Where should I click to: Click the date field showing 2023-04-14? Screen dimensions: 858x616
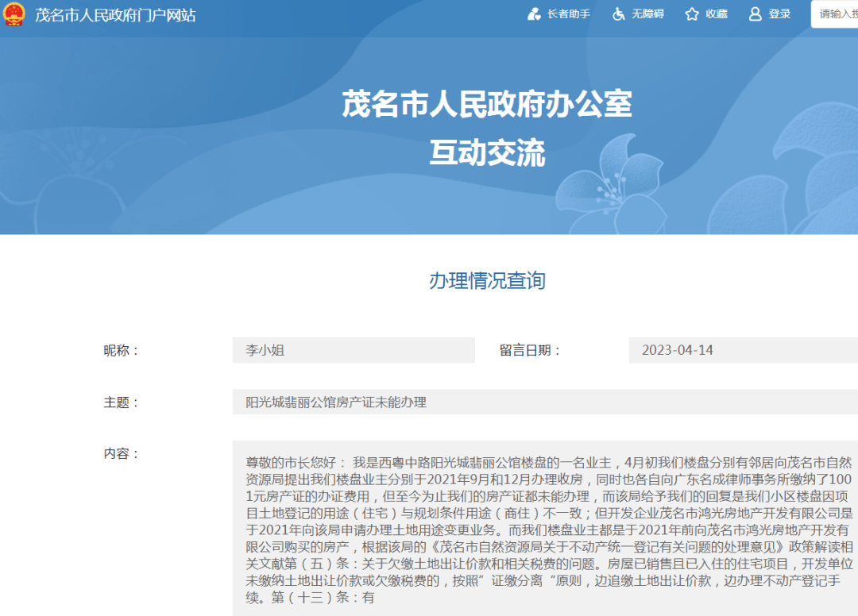pyautogui.click(x=743, y=350)
